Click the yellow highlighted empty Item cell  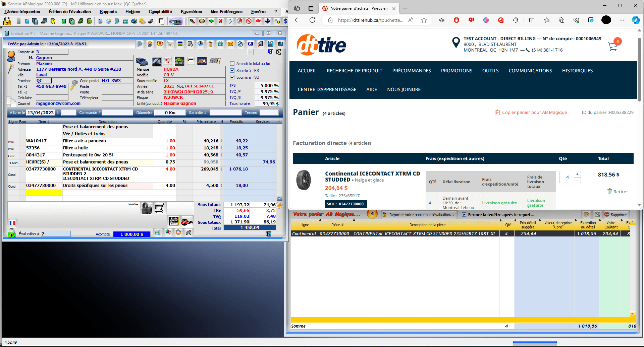[x=44, y=193]
